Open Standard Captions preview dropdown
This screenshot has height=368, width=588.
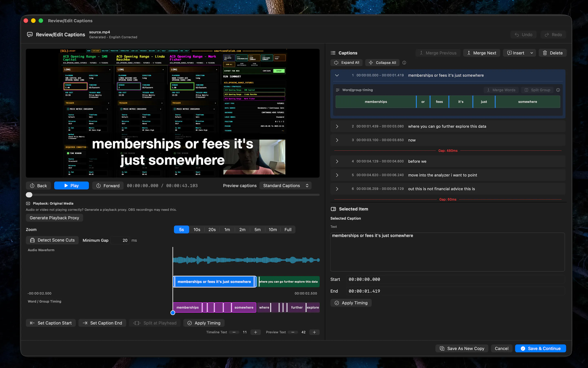pos(285,185)
